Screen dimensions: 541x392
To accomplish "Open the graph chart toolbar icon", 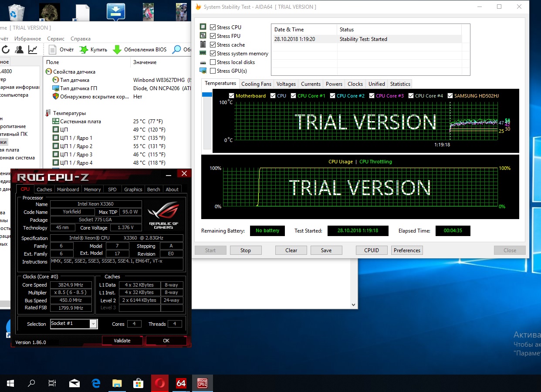I will tap(33, 50).
